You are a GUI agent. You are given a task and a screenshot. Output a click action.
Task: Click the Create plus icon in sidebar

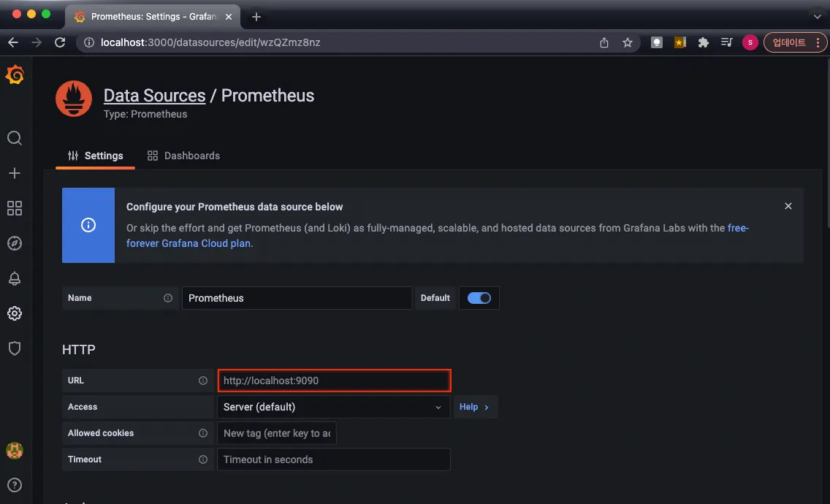click(x=15, y=173)
